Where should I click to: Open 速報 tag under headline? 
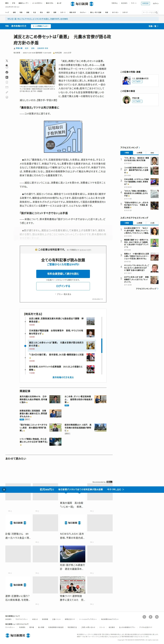point(33,48)
